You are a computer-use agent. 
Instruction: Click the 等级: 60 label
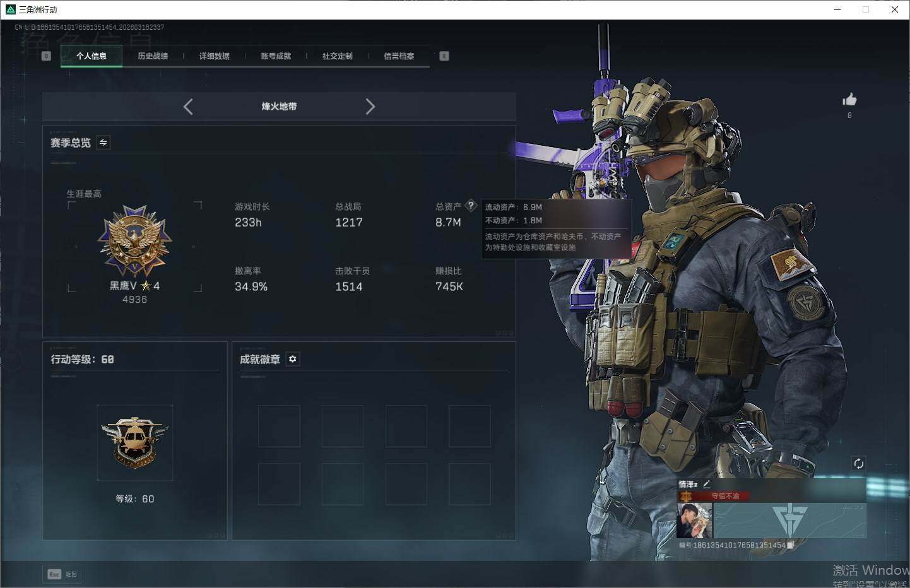tap(135, 498)
